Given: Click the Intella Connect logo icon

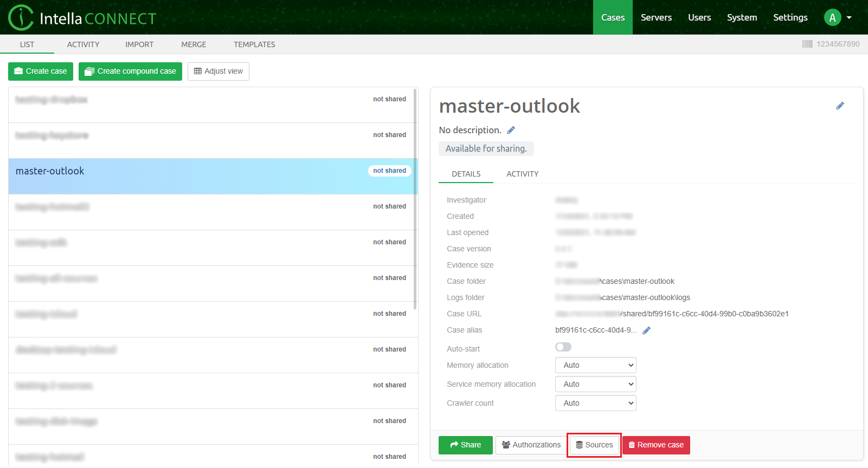Looking at the screenshot, I should 21,17.
